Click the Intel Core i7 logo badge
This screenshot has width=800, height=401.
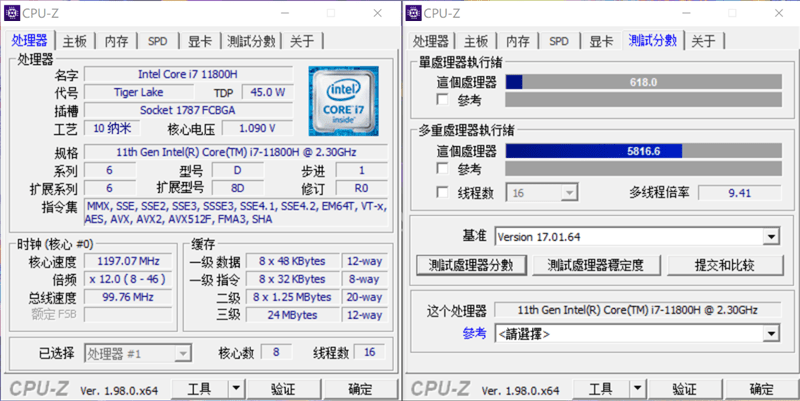[x=343, y=101]
